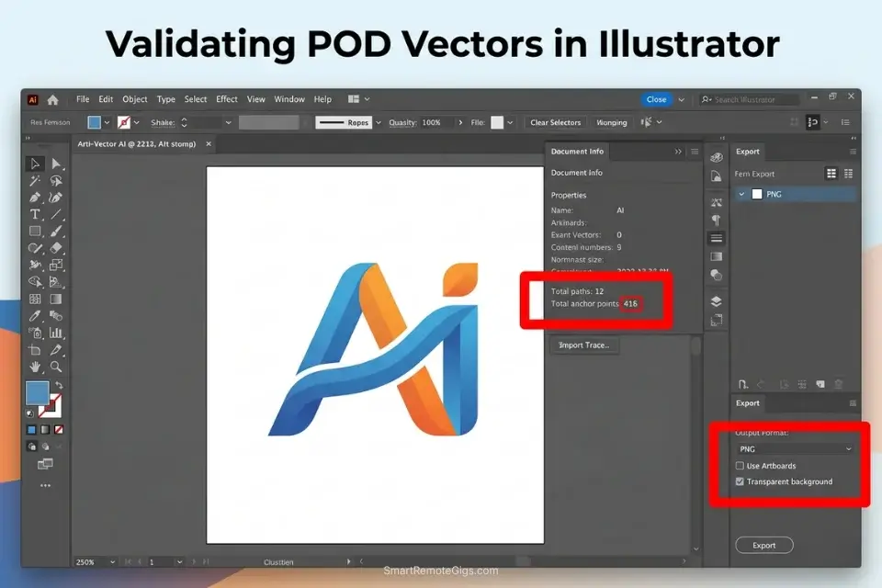
Task: Select the Gradient tool
Action: pyautogui.click(x=56, y=299)
